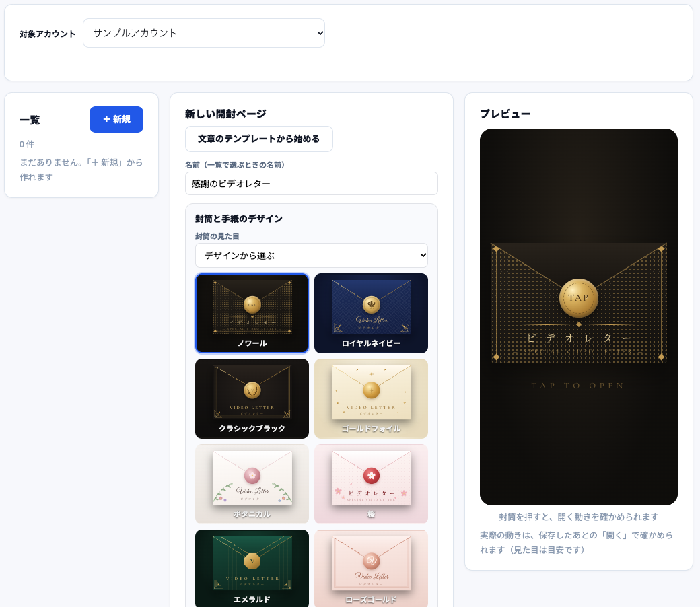The width and height of the screenshot is (700, 607).
Task: Select the エメラルド envelope design
Action: [252, 568]
